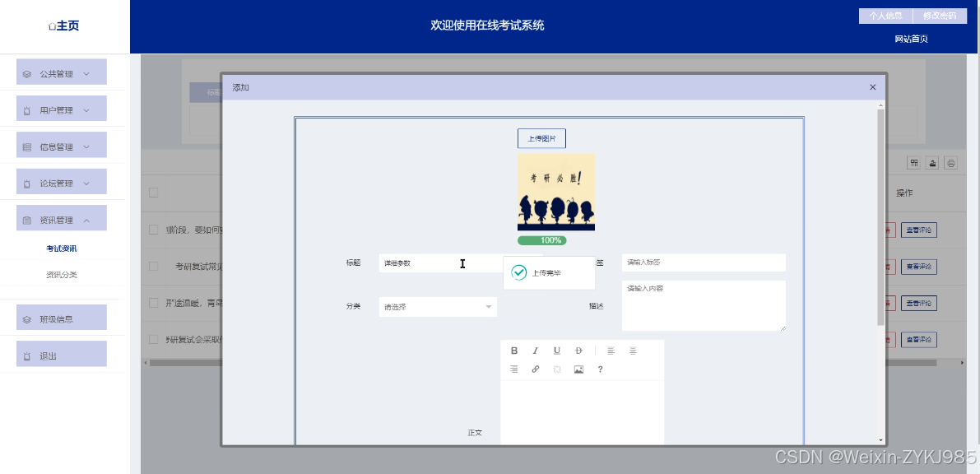Click the dialog's vertical scrollbar

[880, 217]
